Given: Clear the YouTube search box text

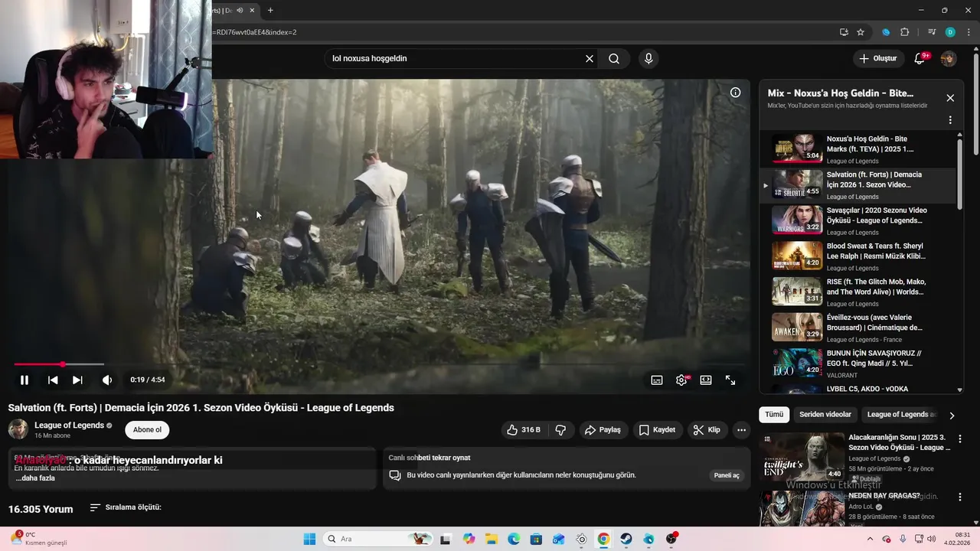Looking at the screenshot, I should pyautogui.click(x=590, y=58).
